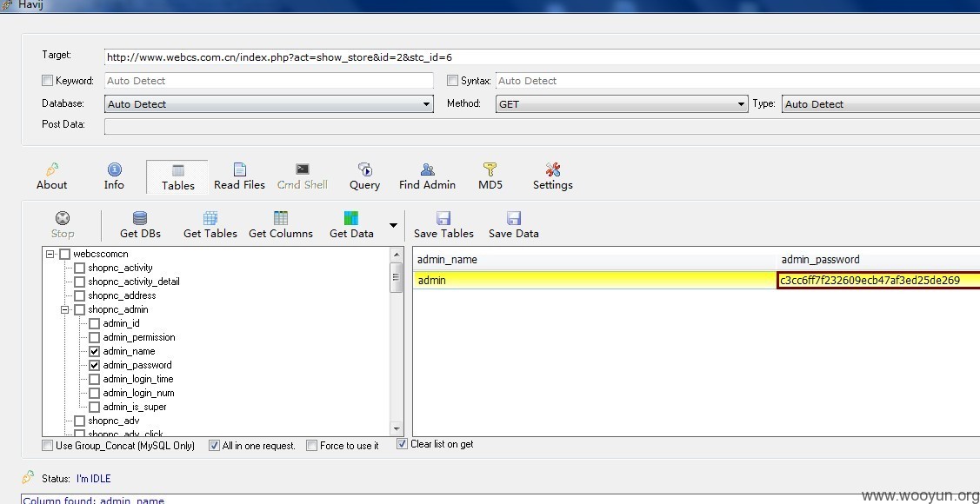Viewport: 980px width, 504px height.
Task: Toggle Clear list on get checkbox
Action: pos(403,444)
